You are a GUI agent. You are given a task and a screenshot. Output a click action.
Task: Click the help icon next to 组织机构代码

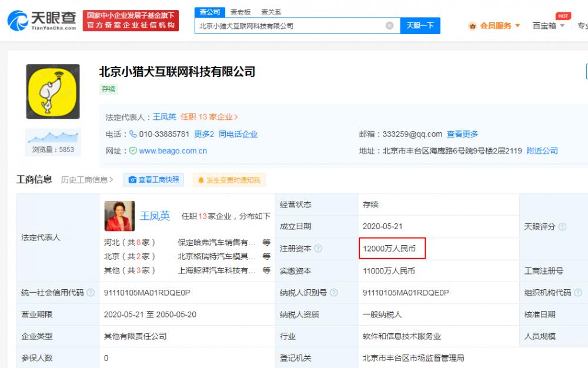pyautogui.click(x=578, y=293)
